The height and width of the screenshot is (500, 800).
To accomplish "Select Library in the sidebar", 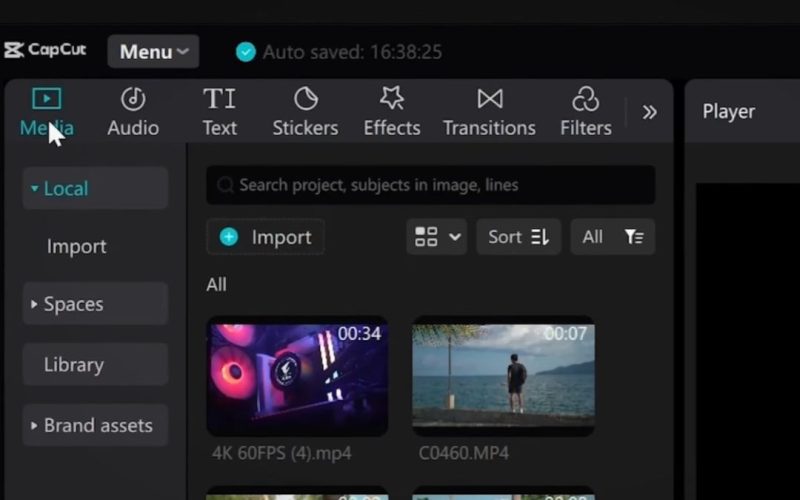I will point(74,365).
